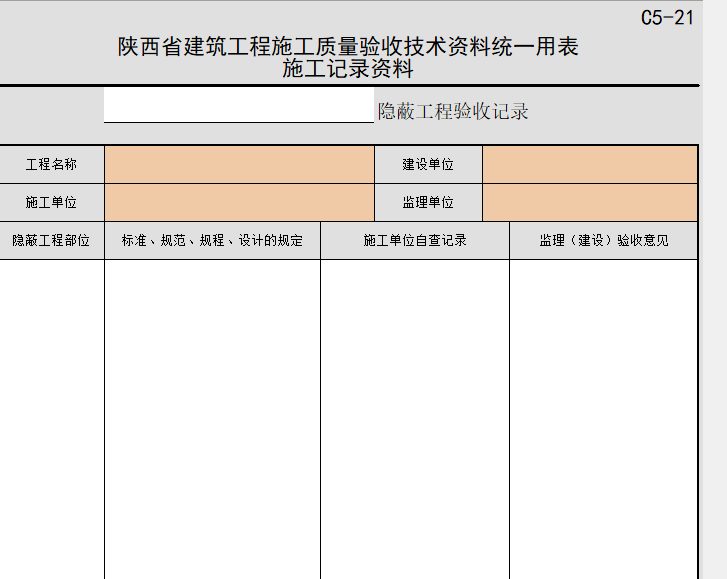
Task: Select the 隐蔽工程验收记录 heading text
Action: (453, 112)
